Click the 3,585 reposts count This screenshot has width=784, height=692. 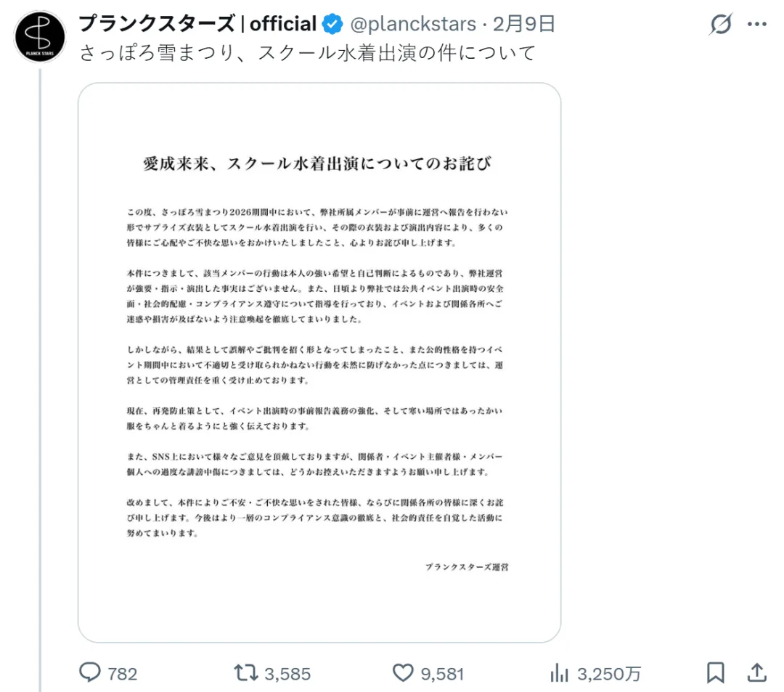tap(287, 674)
